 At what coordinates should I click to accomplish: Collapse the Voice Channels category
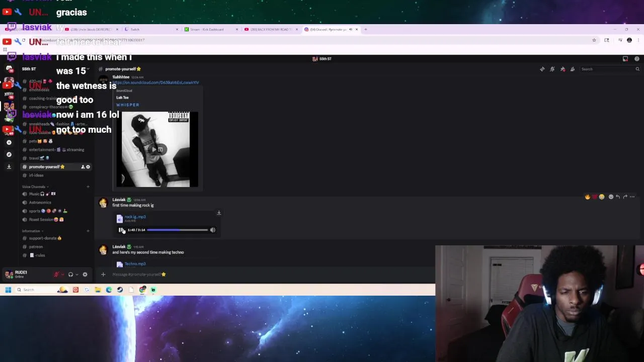[x=34, y=187]
